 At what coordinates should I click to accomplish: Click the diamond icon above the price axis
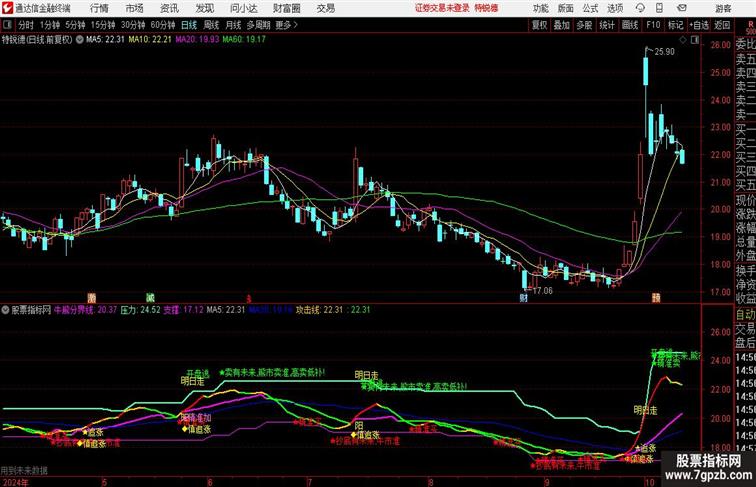pos(683,40)
